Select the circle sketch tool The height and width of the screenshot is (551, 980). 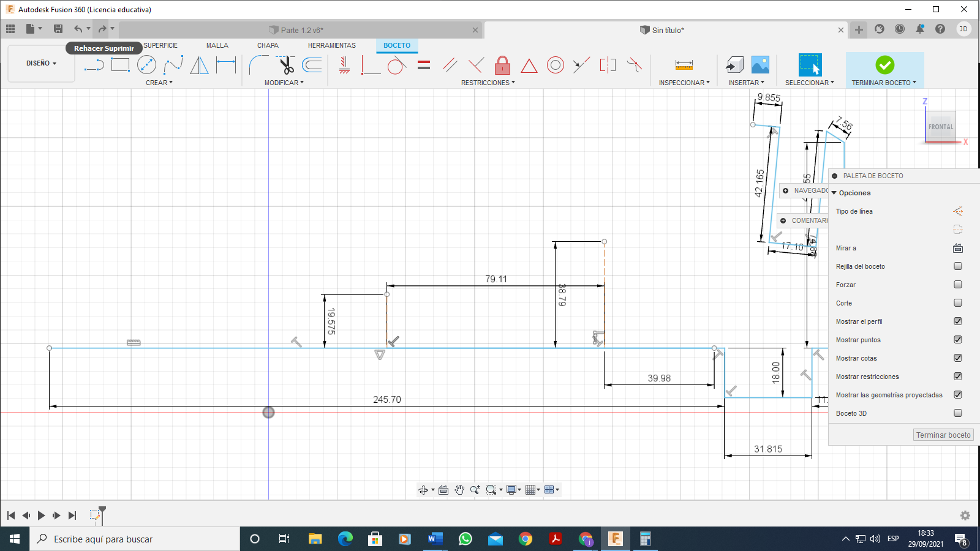[146, 65]
